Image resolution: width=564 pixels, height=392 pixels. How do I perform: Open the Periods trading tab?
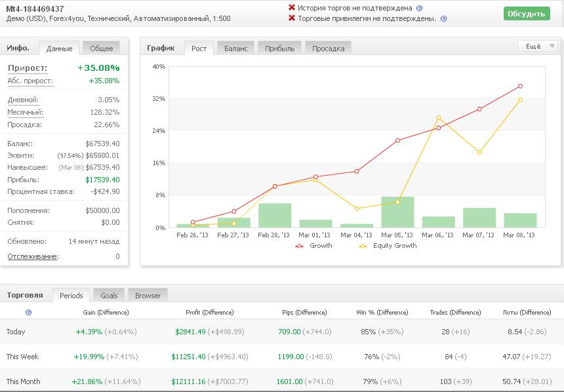(x=71, y=295)
